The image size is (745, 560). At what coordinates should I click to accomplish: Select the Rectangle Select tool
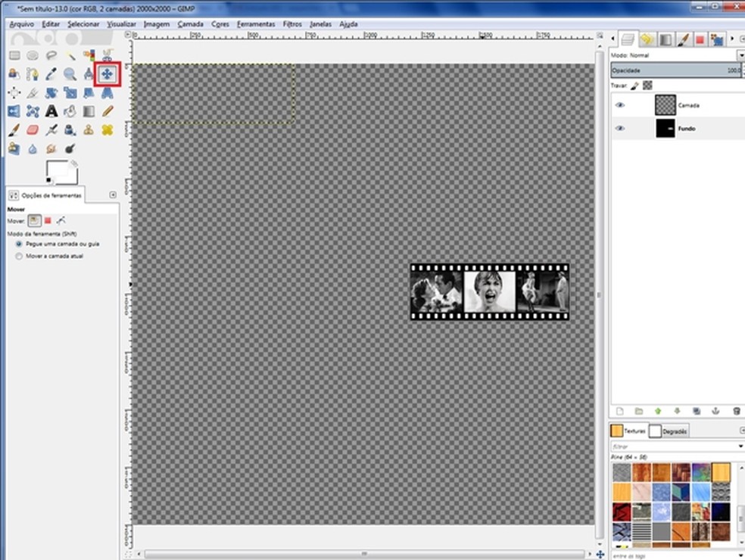click(x=14, y=55)
